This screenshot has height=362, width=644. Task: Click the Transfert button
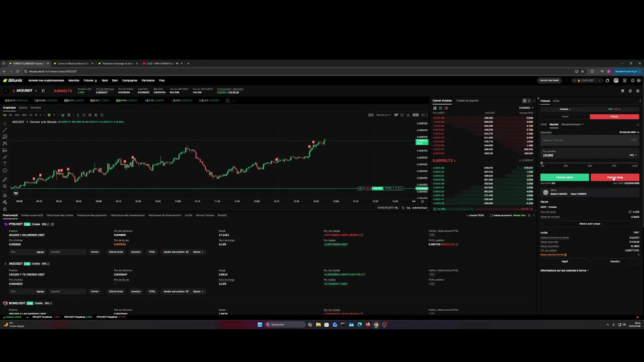pos(615,261)
